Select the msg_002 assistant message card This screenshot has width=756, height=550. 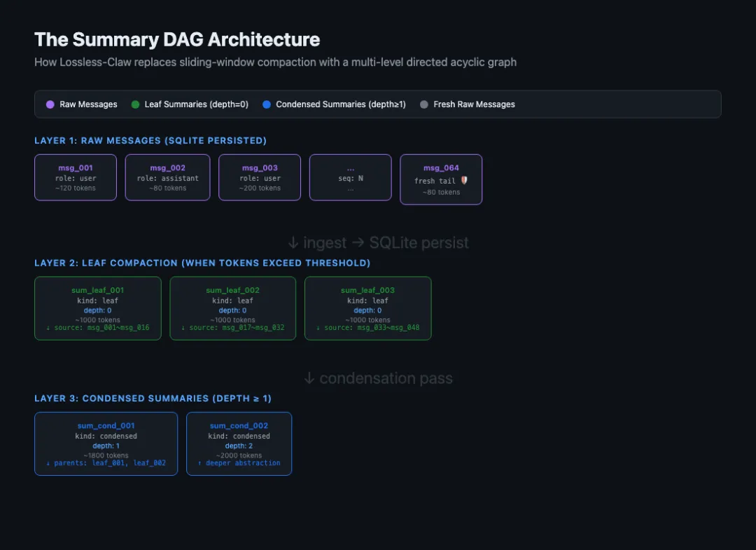coord(167,178)
